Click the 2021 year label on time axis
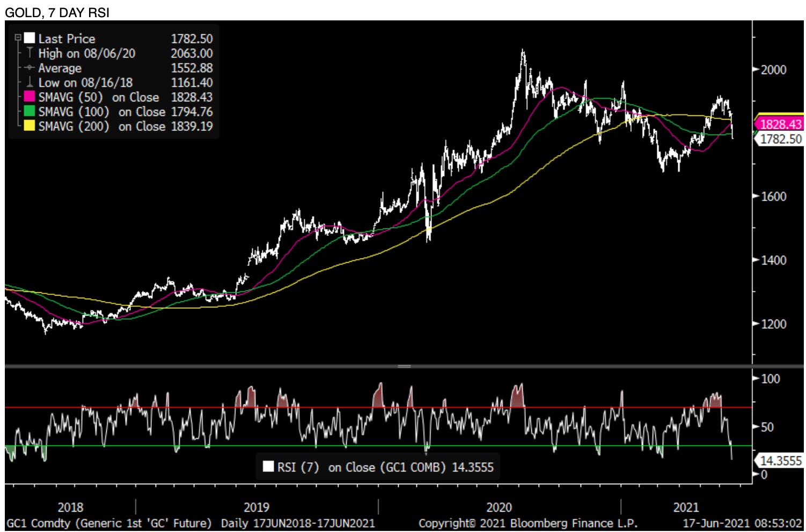Viewport: 806px width, 532px height. tap(686, 507)
